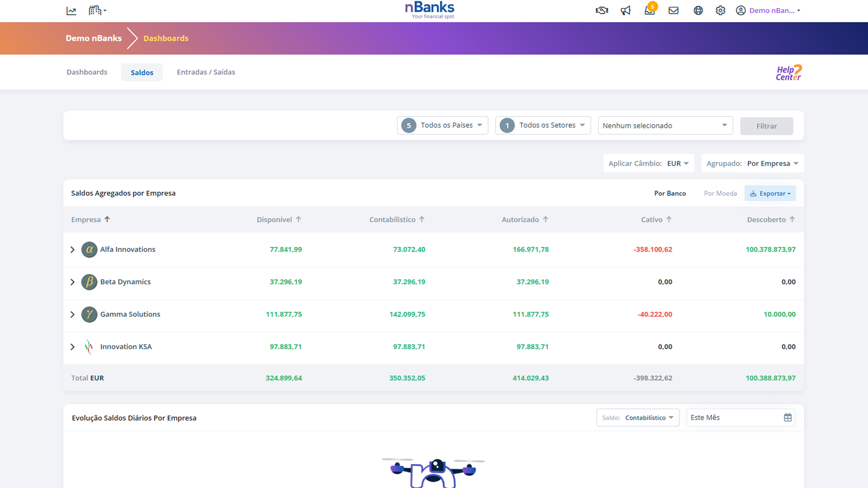Image resolution: width=868 pixels, height=488 pixels.
Task: Open notifications bell with badge
Action: pos(650,10)
